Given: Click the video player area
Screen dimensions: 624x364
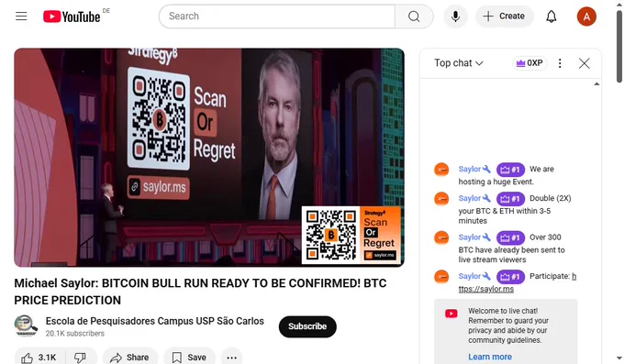Looking at the screenshot, I should click(x=209, y=158).
